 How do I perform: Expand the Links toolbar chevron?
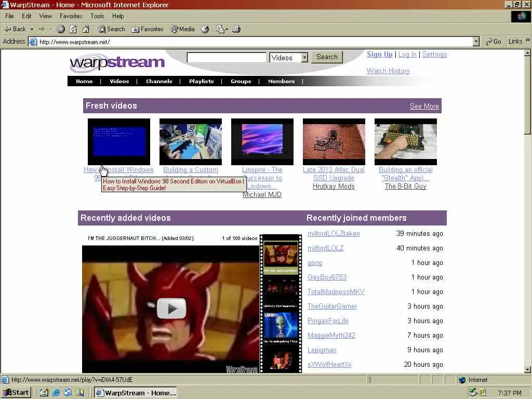pos(528,40)
